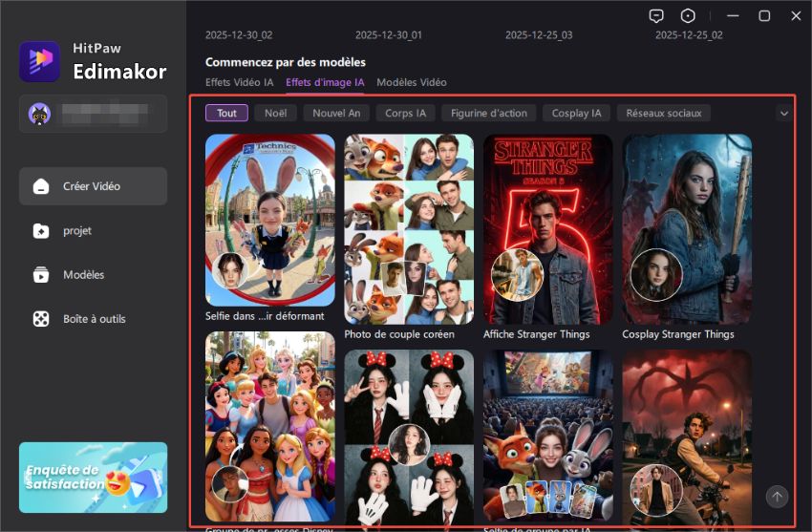Expand the category filter chevron
Image resolution: width=812 pixels, height=532 pixels.
pos(784,113)
